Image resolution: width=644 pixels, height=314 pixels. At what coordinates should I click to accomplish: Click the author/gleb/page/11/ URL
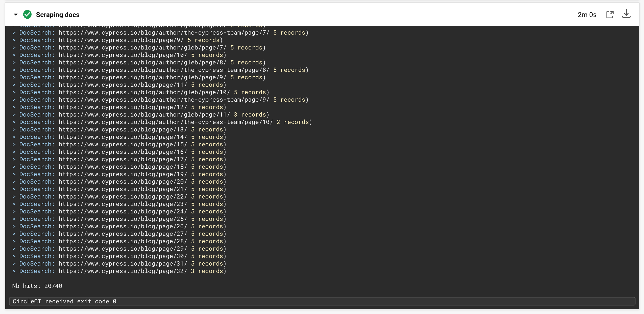point(144,114)
